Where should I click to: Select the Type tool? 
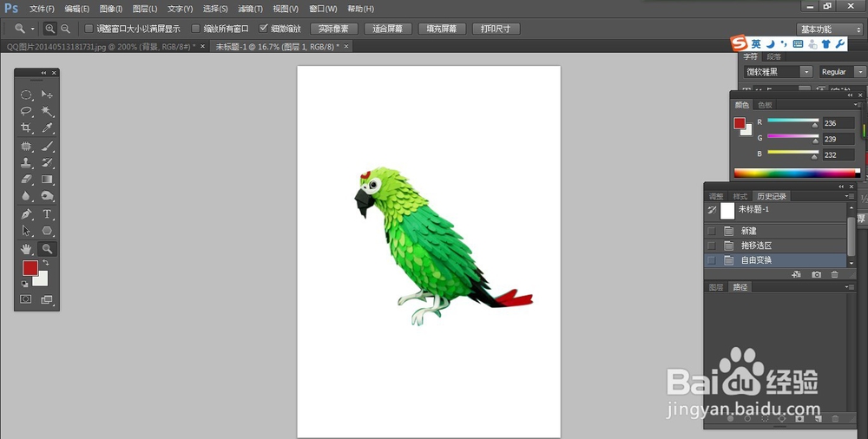coord(47,213)
